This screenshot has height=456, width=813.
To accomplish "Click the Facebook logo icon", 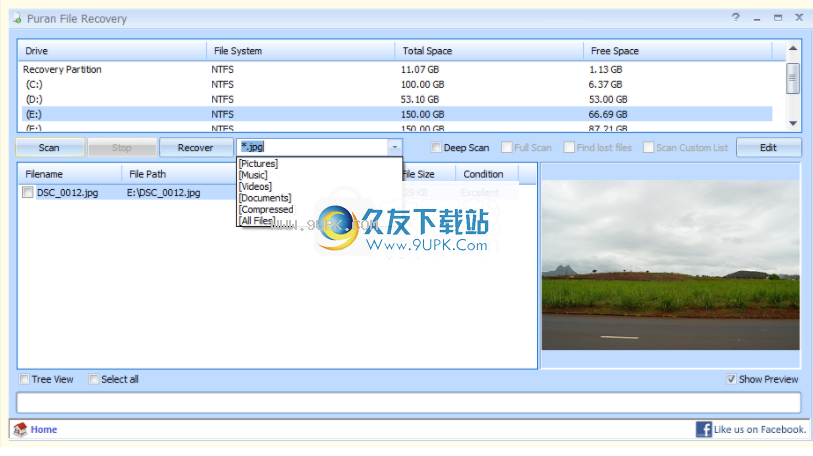I will [704, 429].
